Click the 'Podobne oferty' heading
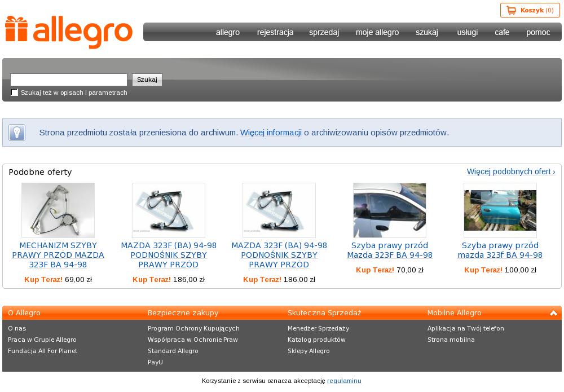The height and width of the screenshot is (392, 564). [x=40, y=172]
